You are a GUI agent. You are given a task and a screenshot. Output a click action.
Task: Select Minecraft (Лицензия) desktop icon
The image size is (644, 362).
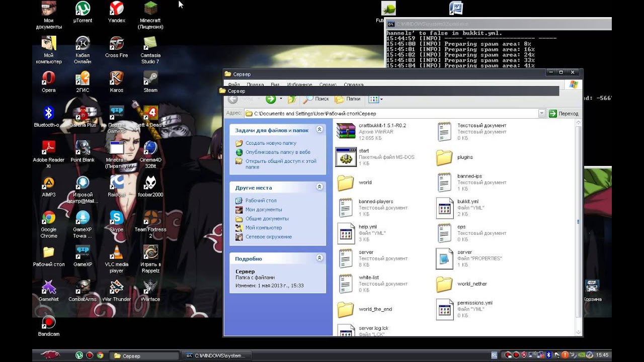(150, 15)
